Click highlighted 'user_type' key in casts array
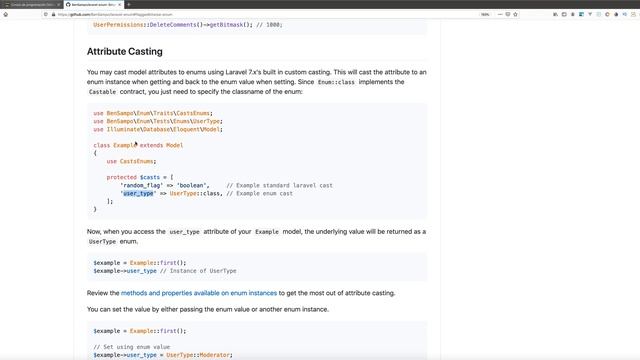 point(138,193)
